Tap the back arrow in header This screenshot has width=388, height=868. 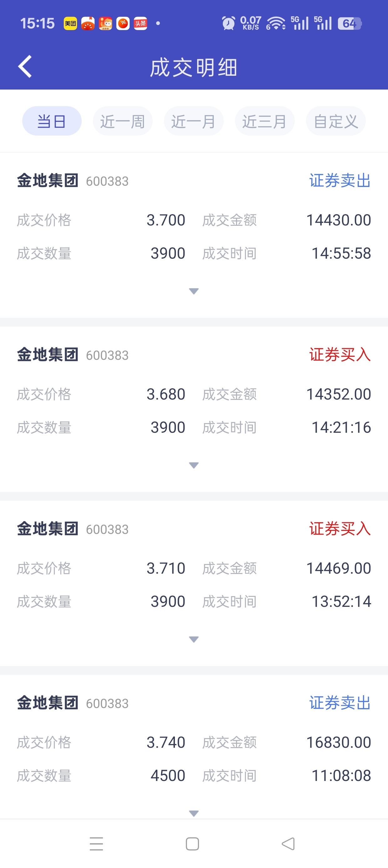pyautogui.click(x=25, y=66)
